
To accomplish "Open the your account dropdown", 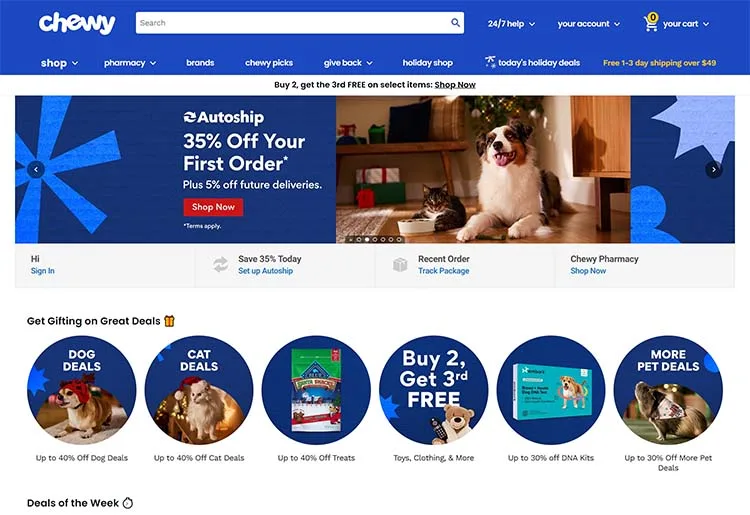I will coord(588,24).
